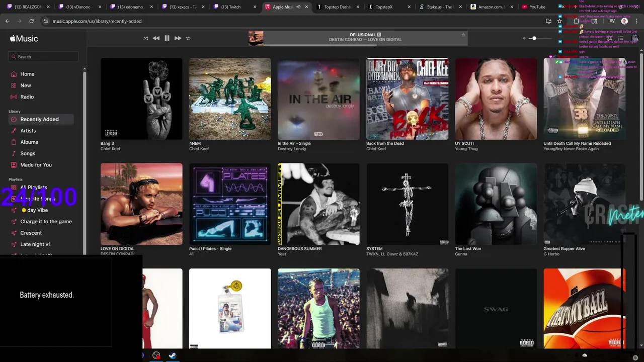Click the Songs music note icon
The width and height of the screenshot is (644, 362).
14,153
